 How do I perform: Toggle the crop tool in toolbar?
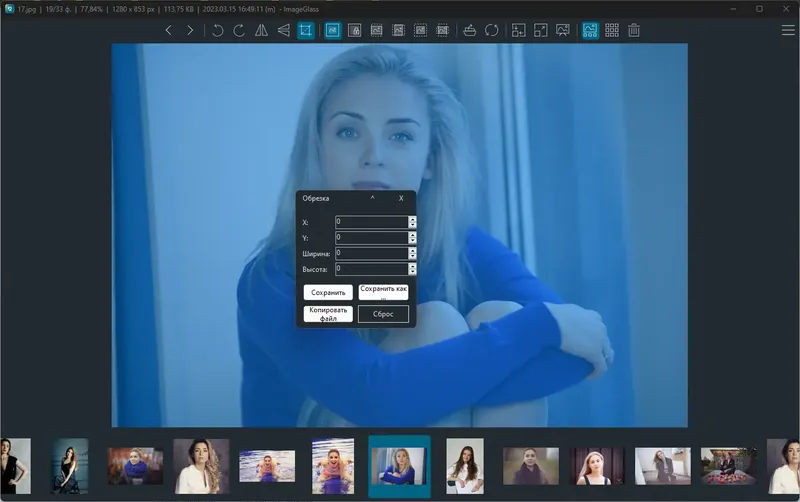[306, 30]
